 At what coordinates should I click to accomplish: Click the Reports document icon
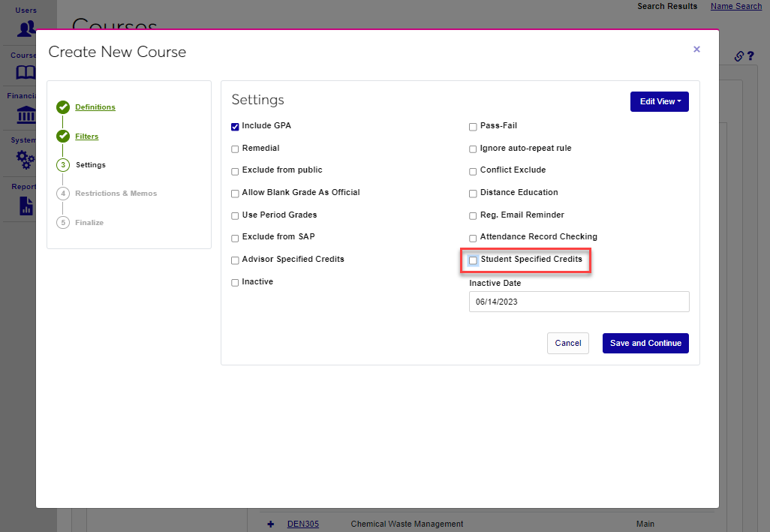coord(26,206)
